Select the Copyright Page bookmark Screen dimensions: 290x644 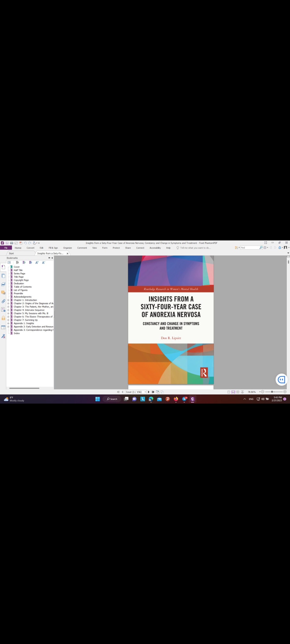click(x=21, y=280)
